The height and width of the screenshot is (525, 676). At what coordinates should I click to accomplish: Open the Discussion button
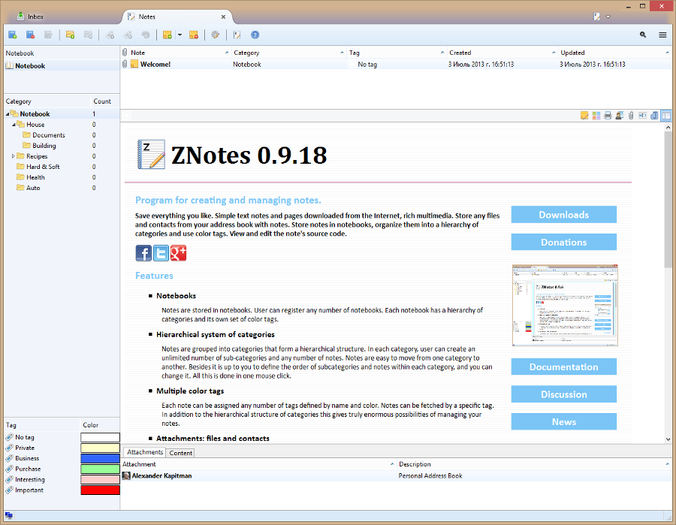click(x=564, y=394)
